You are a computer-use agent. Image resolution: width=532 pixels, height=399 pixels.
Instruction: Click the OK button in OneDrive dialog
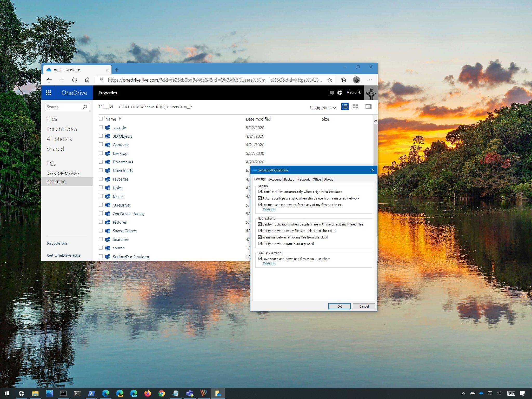point(339,306)
